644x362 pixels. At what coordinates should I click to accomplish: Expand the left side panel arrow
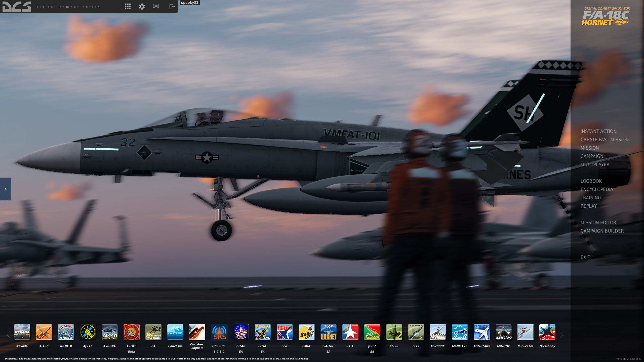coord(5,189)
